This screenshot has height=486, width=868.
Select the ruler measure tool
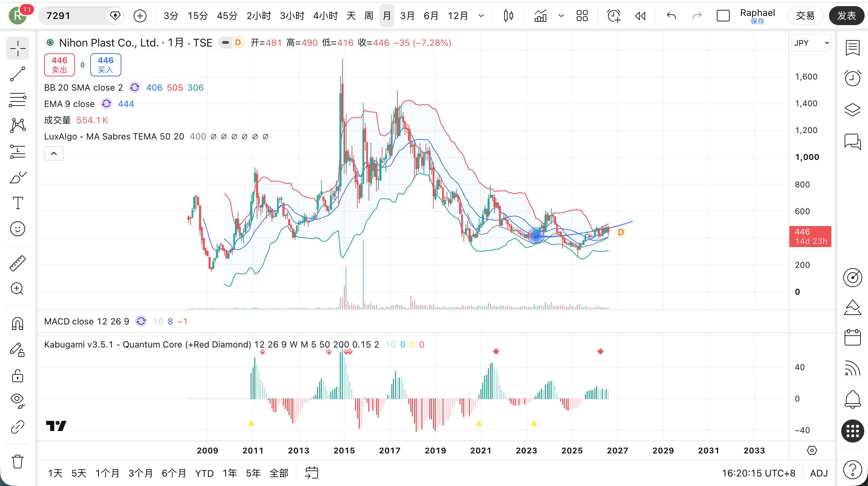(18, 263)
